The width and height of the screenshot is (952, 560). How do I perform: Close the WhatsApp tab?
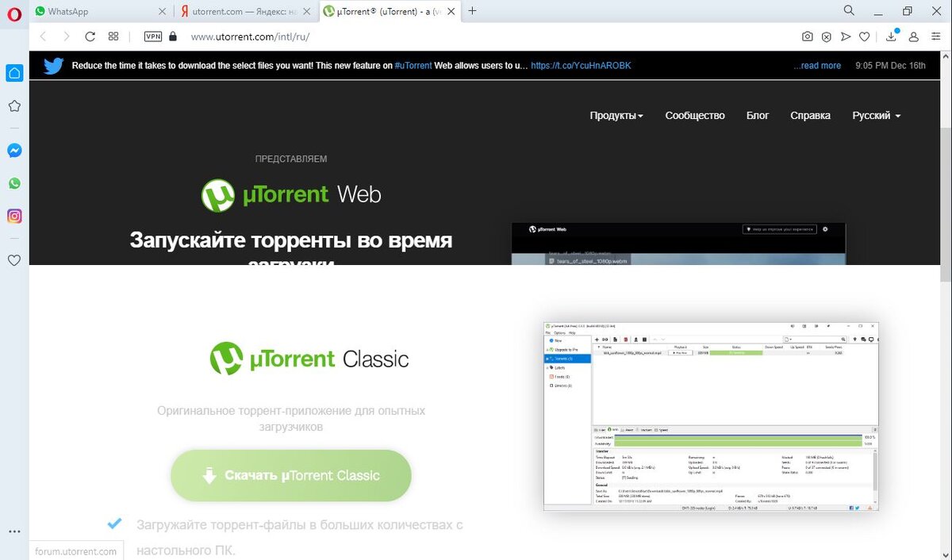[x=163, y=11]
